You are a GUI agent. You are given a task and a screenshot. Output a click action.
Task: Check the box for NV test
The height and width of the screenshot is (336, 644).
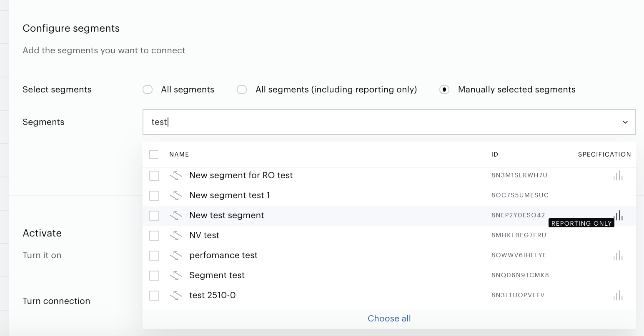coord(154,236)
